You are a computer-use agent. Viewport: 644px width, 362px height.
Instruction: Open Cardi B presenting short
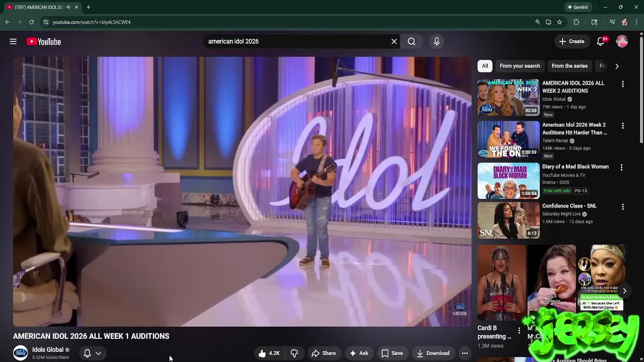tap(501, 283)
